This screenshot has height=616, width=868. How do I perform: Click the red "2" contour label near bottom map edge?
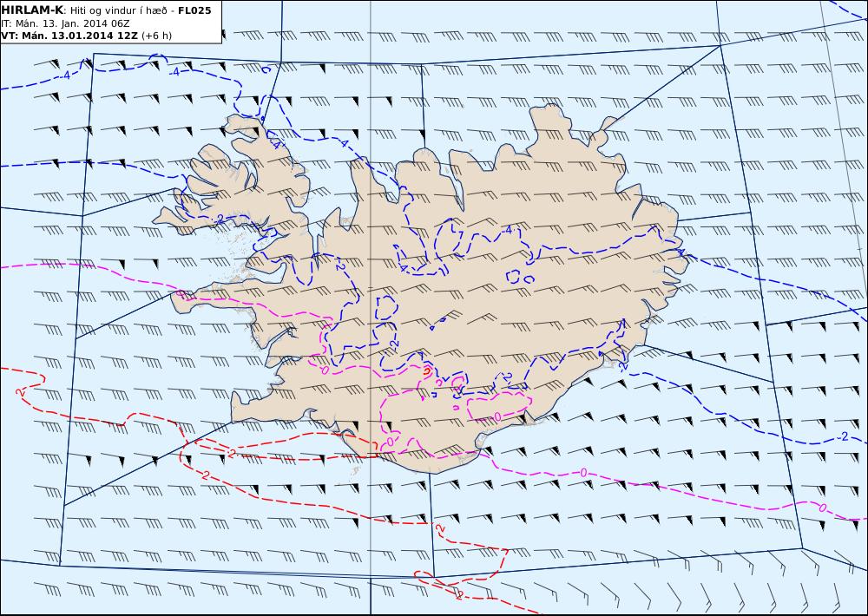click(459, 595)
